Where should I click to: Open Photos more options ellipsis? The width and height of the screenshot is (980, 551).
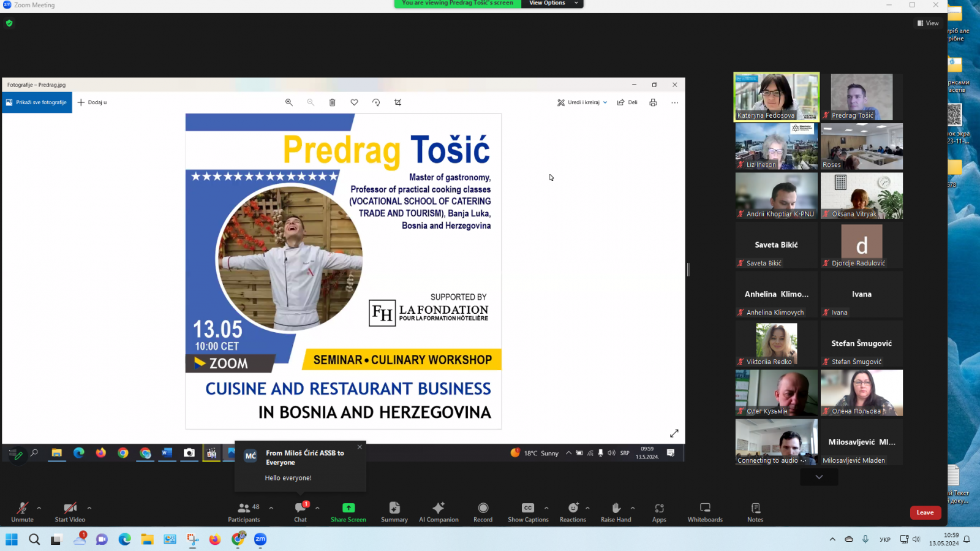point(675,102)
